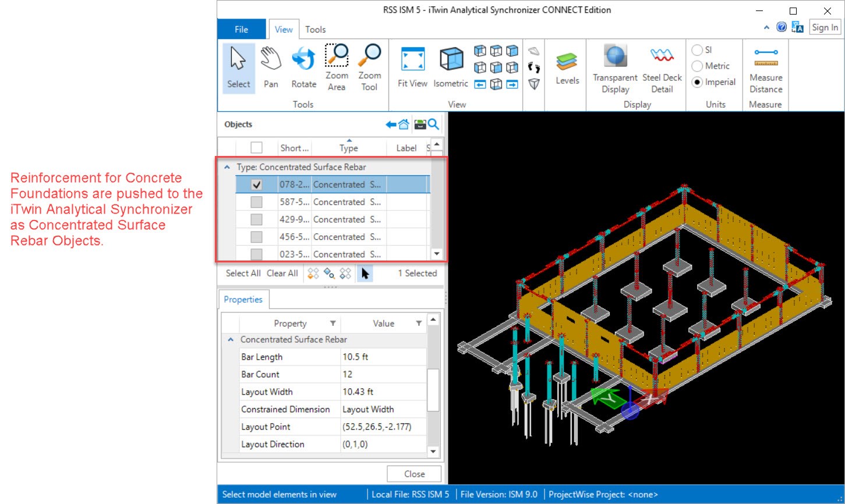Click the home icon in Objects panel
845x504 pixels.
(404, 125)
